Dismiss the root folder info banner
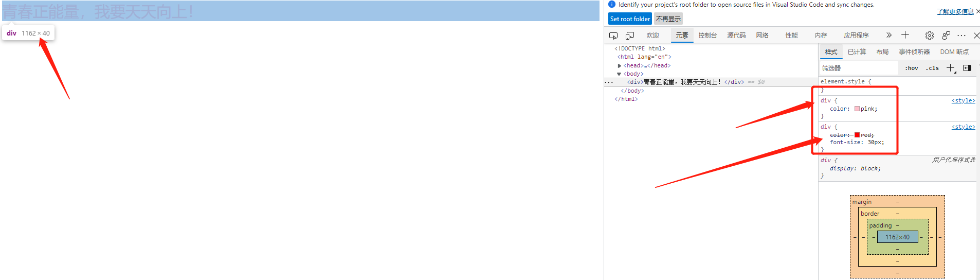 [x=977, y=11]
